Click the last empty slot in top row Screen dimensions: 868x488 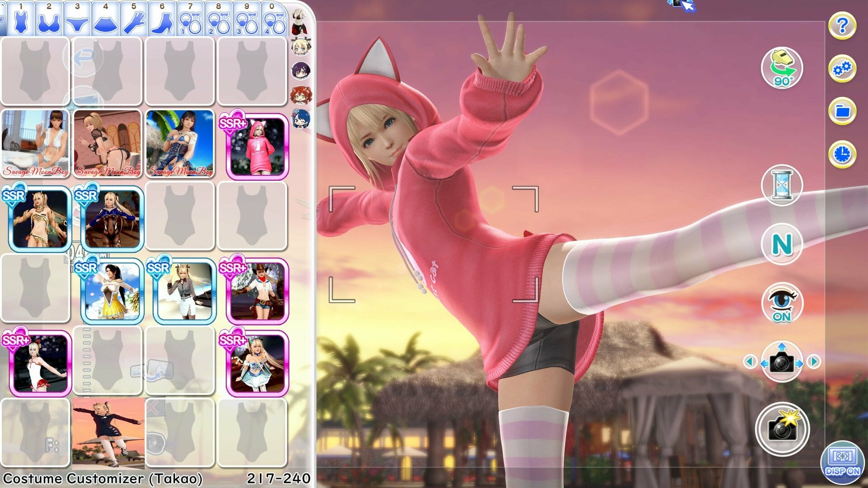pyautogui.click(x=253, y=71)
